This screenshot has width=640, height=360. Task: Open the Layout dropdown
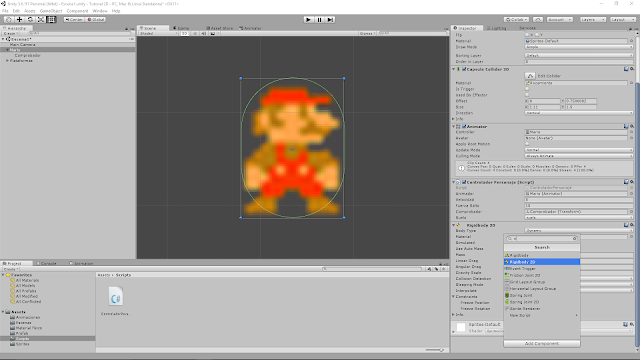(x=623, y=20)
